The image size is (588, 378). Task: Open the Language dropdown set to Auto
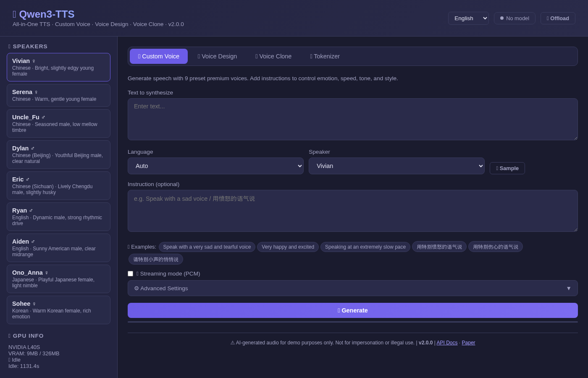tap(215, 166)
